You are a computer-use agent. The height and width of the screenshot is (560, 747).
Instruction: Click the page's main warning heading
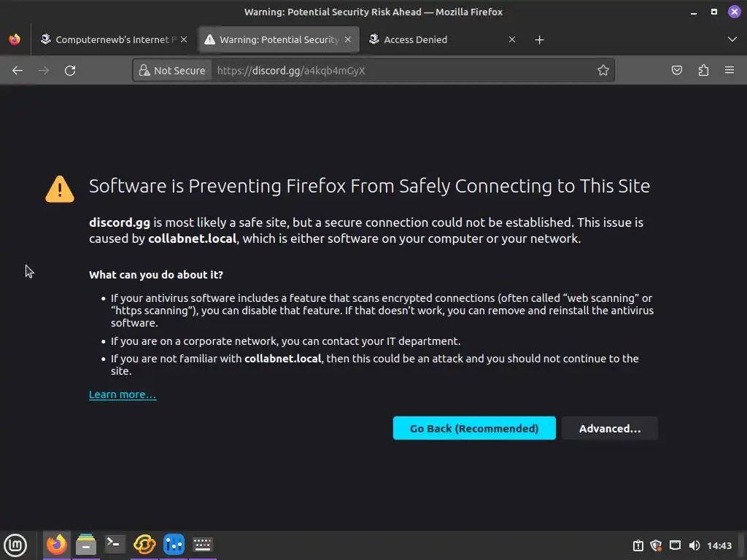pos(369,186)
